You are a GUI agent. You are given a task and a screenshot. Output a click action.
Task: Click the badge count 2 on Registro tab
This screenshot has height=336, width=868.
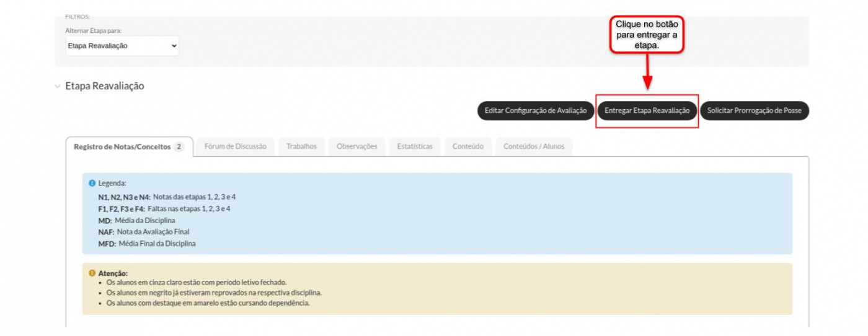pyautogui.click(x=179, y=147)
